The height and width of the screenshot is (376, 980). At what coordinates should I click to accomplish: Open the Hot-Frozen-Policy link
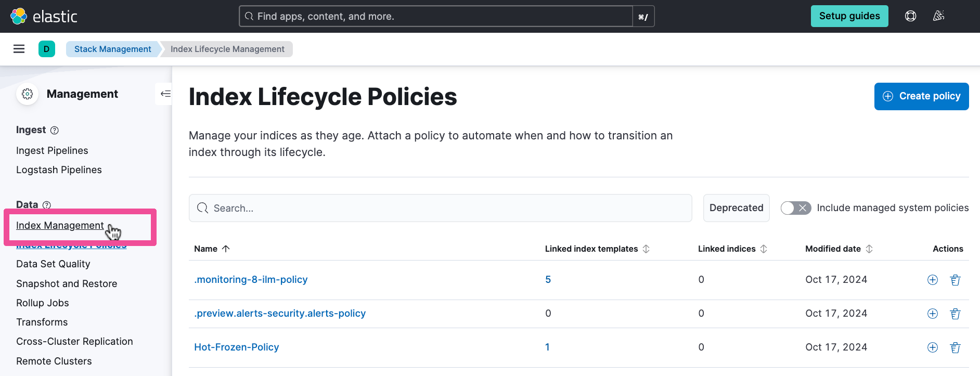click(x=237, y=347)
